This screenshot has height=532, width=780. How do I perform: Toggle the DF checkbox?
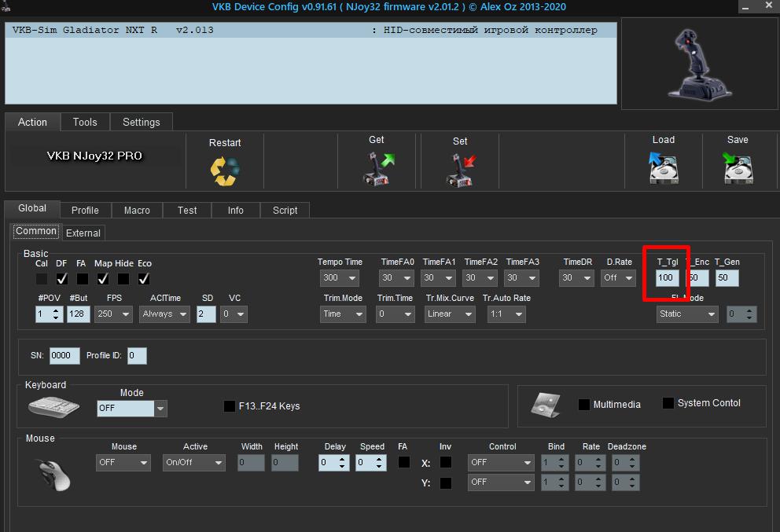61,279
